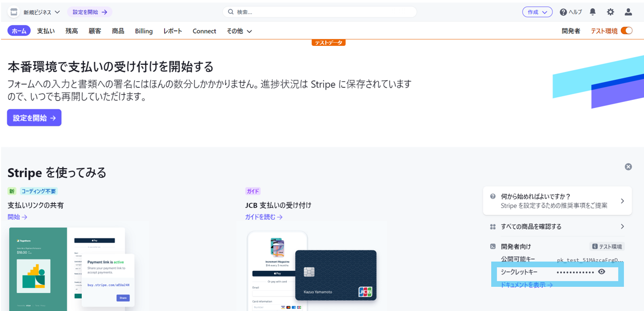Select the ホーム tab
This screenshot has height=311, width=644.
(19, 31)
